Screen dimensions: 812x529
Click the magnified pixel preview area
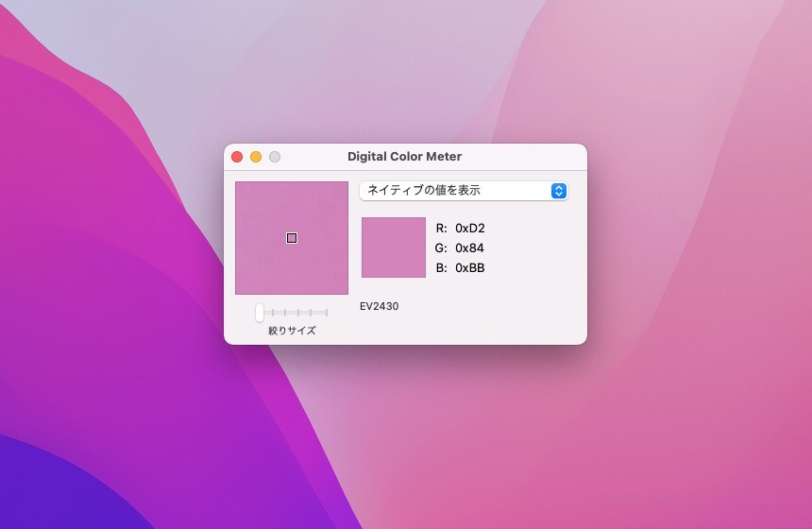click(292, 238)
